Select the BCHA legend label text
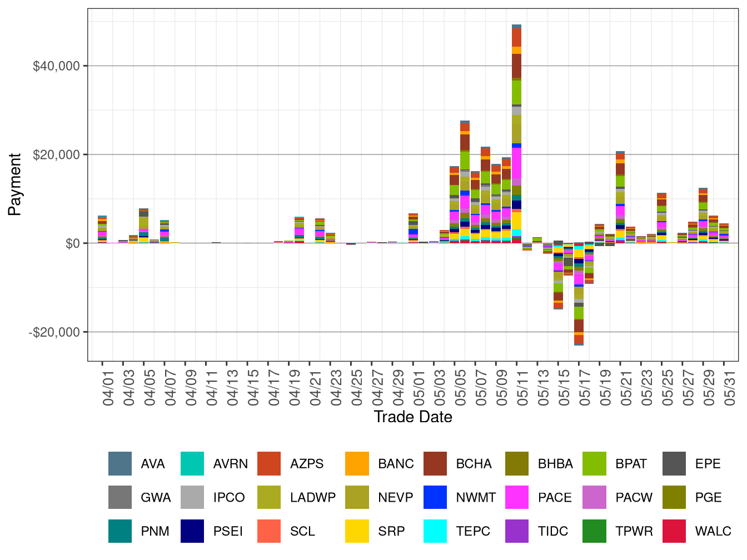The width and height of the screenshot is (747, 560). click(474, 464)
